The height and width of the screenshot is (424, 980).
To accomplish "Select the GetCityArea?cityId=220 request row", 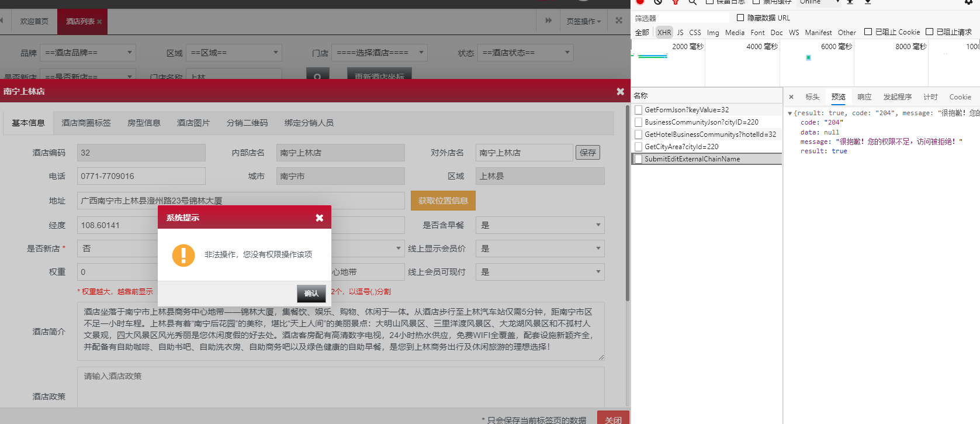I will click(x=707, y=147).
